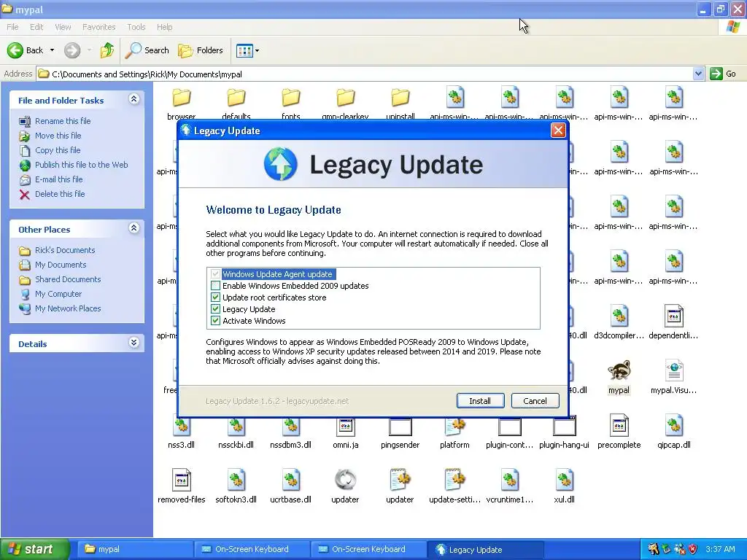Toggle the Folders pane
Image resolution: width=747 pixels, height=560 pixels.
point(201,50)
